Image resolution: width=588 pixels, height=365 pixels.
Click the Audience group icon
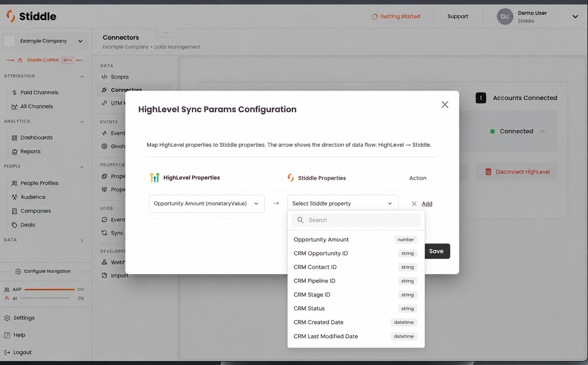14,197
